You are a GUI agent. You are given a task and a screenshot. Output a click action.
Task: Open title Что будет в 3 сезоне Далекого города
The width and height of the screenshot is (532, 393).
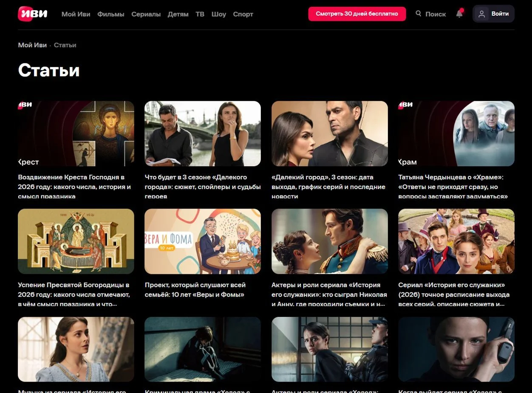pos(203,187)
